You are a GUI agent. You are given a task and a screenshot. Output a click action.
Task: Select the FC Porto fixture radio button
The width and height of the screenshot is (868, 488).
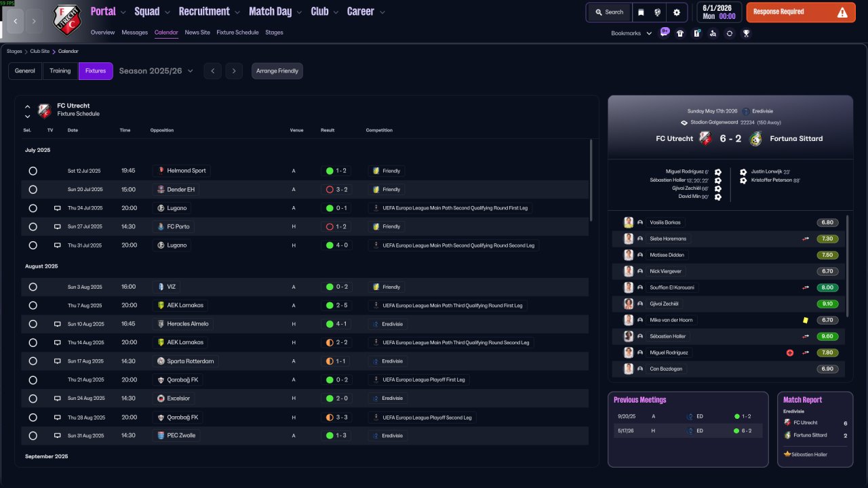click(x=33, y=226)
